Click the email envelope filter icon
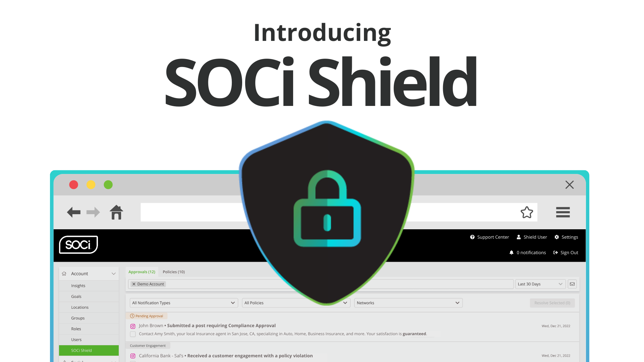 point(572,284)
